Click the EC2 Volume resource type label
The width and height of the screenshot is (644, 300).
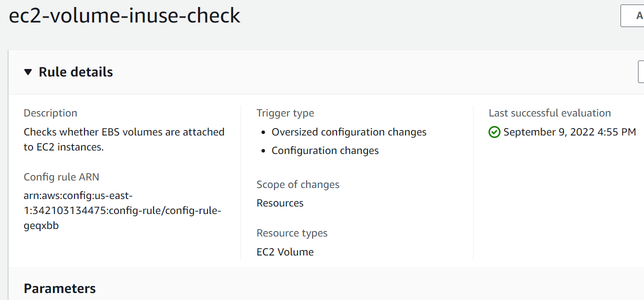pyautogui.click(x=285, y=251)
